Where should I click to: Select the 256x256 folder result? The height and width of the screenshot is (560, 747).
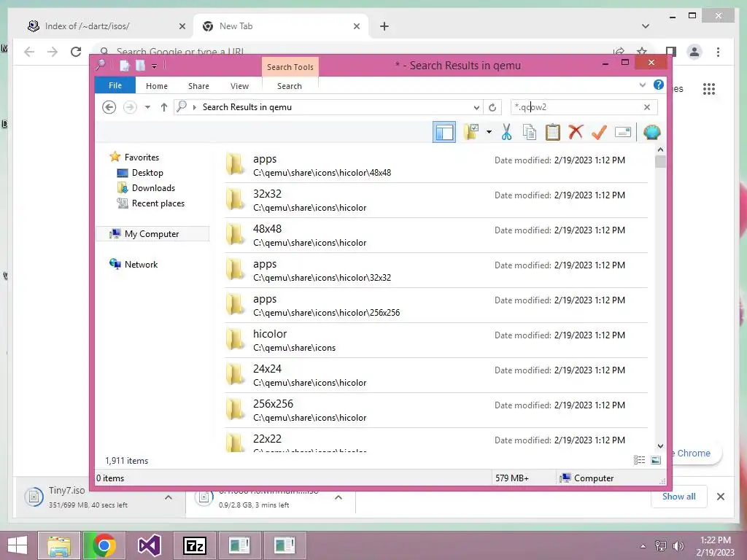pyautogui.click(x=436, y=411)
